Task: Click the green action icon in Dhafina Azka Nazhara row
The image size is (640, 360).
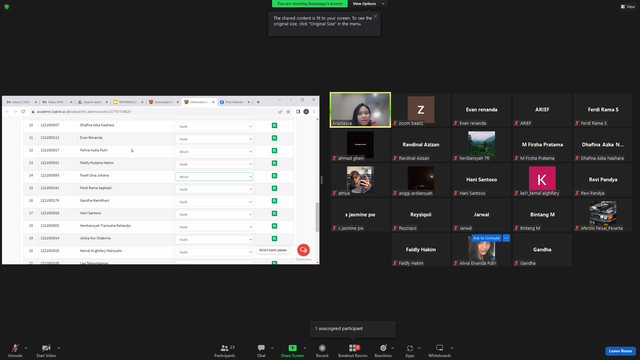Action: 274,125
